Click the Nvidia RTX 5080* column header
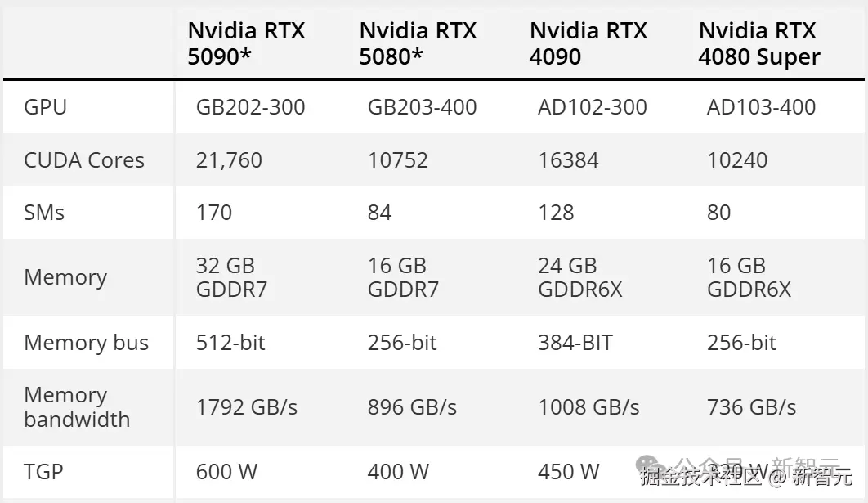The image size is (868, 503). (x=418, y=43)
